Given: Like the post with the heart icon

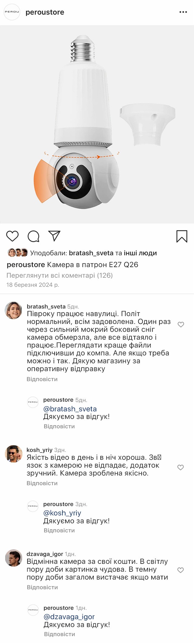Looking at the screenshot, I should (x=12, y=236).
